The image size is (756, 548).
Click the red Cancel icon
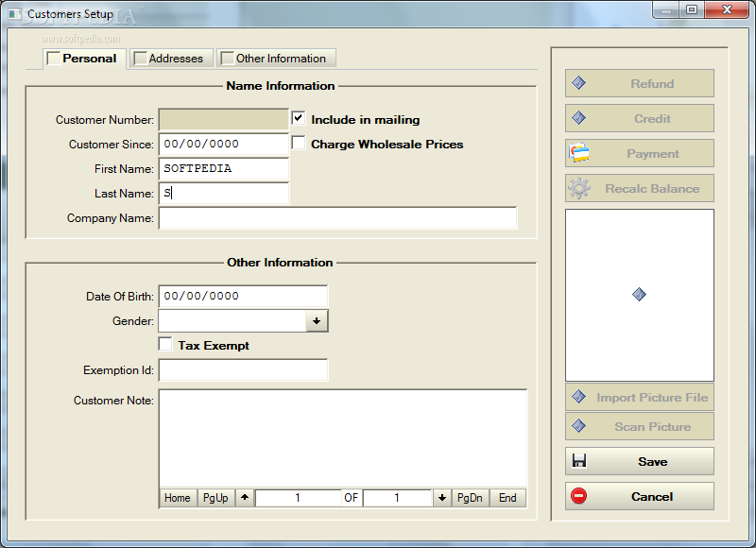coord(578,495)
